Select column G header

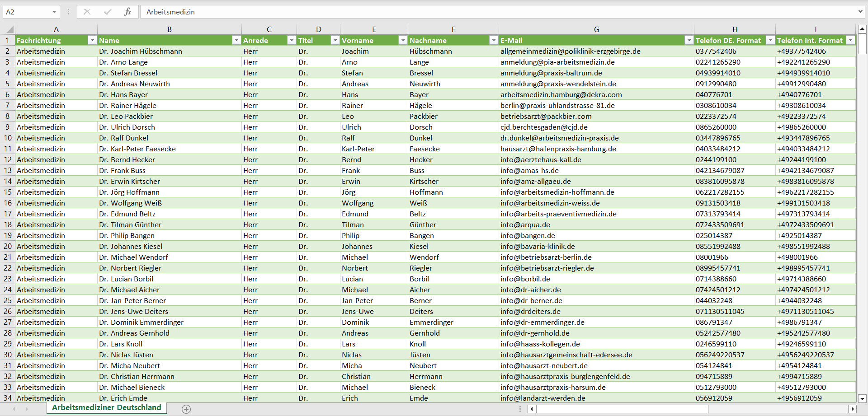[x=596, y=29]
